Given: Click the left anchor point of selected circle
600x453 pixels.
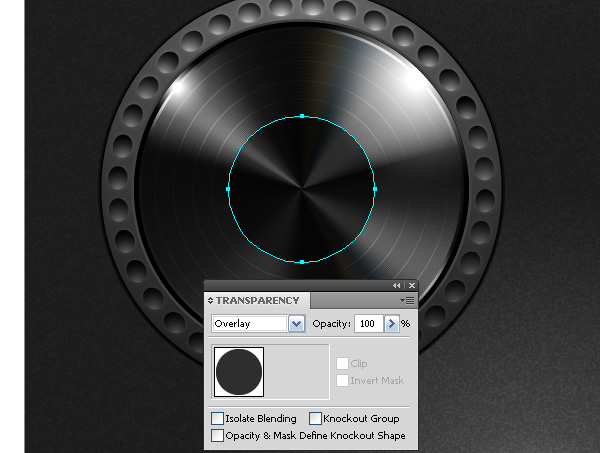Looking at the screenshot, I should click(x=228, y=189).
